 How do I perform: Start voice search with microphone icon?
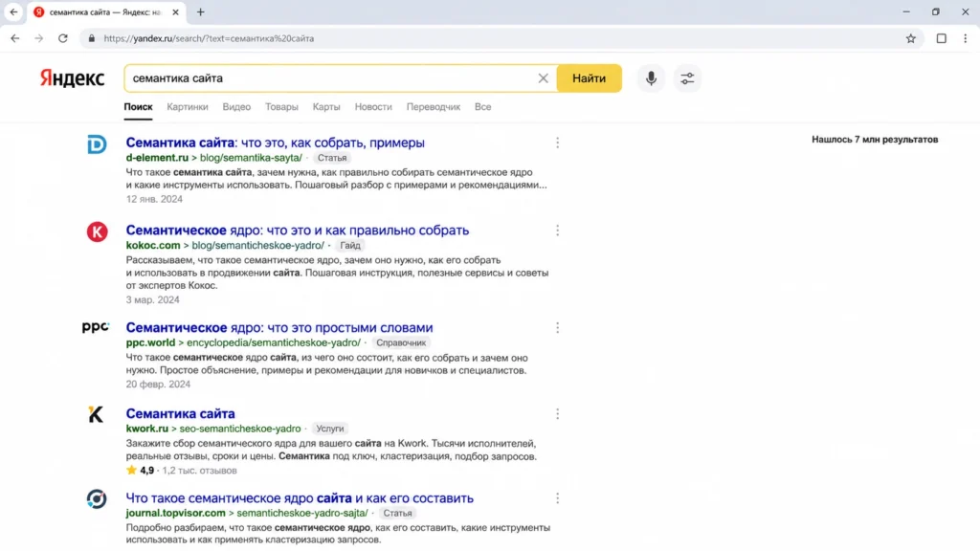[x=651, y=78]
